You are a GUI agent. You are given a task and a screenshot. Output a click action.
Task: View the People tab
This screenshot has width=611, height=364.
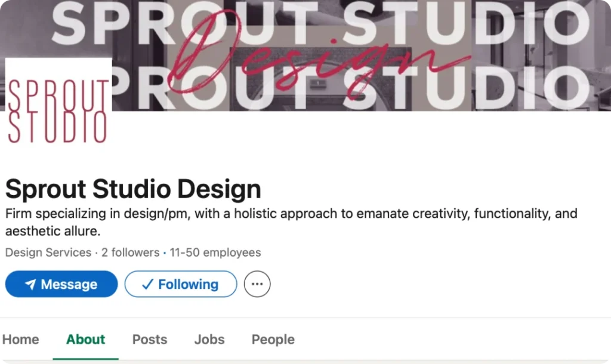[273, 340]
